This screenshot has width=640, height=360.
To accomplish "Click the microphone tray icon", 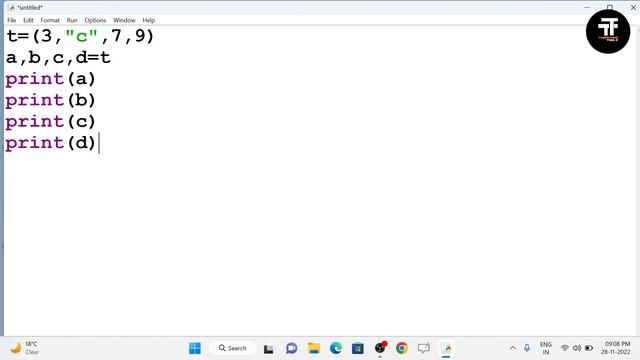I will coord(527,348).
